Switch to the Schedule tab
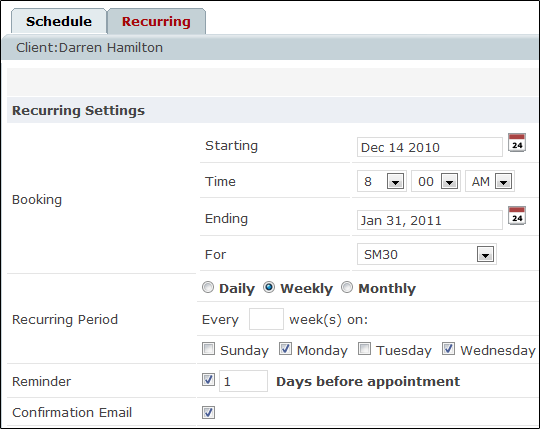 [x=59, y=21]
